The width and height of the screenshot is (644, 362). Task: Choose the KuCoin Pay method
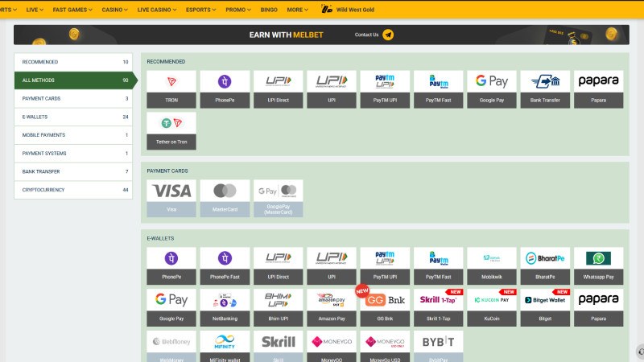point(492,308)
